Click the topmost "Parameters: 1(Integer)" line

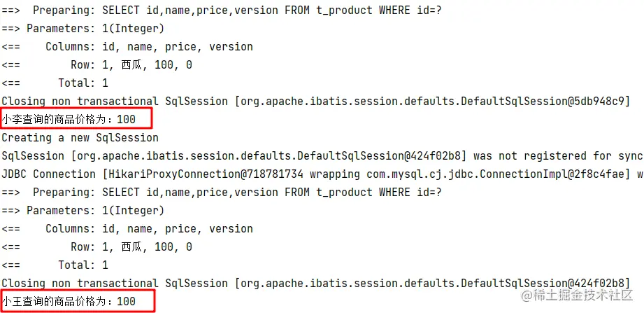95,29
